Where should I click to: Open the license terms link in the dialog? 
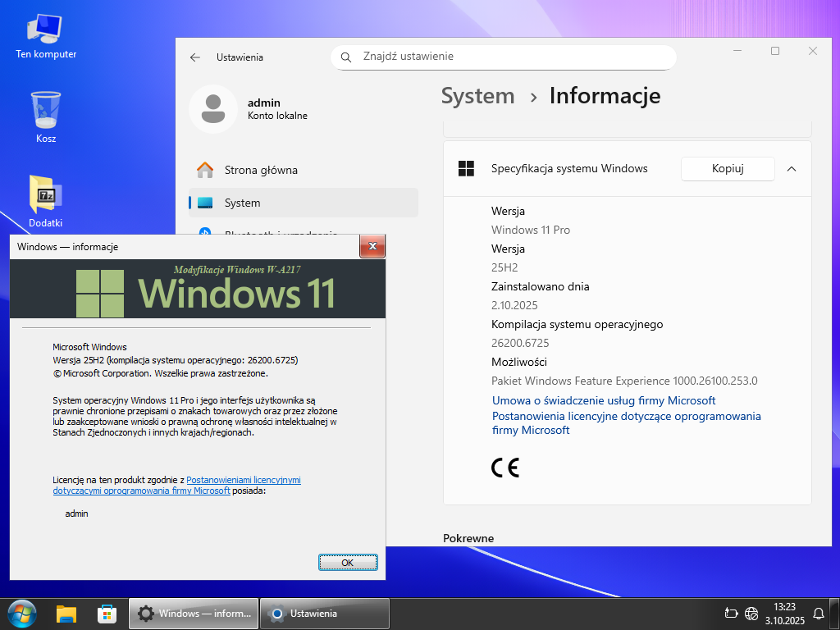click(x=243, y=480)
